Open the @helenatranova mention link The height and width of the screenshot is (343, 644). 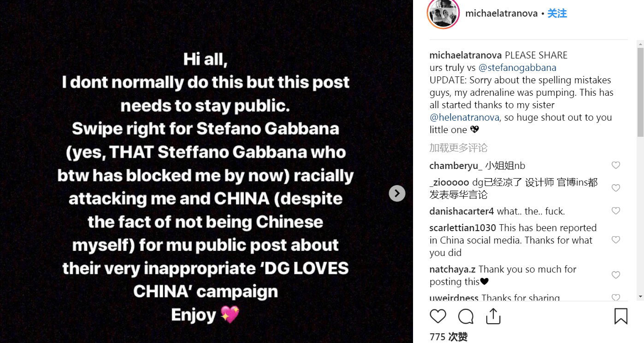pos(465,117)
